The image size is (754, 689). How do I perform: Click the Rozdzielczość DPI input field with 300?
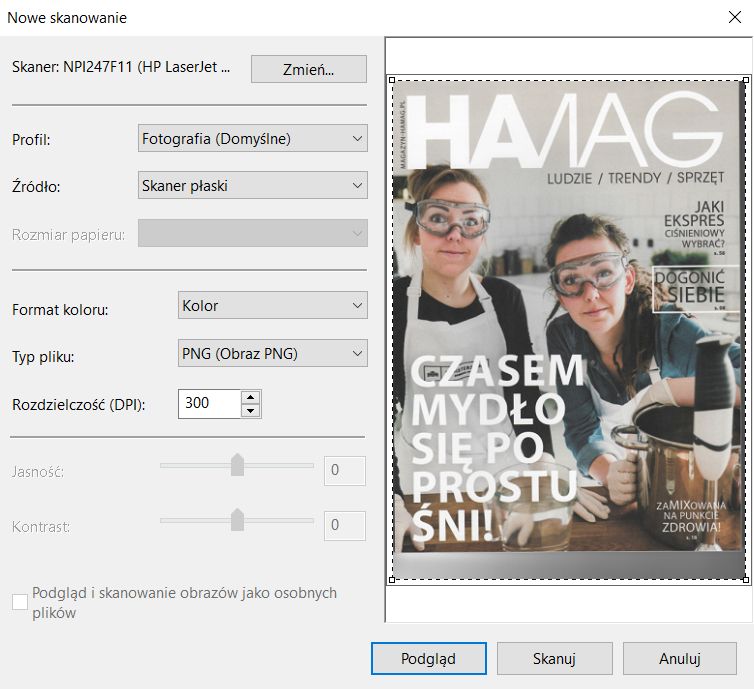(209, 403)
